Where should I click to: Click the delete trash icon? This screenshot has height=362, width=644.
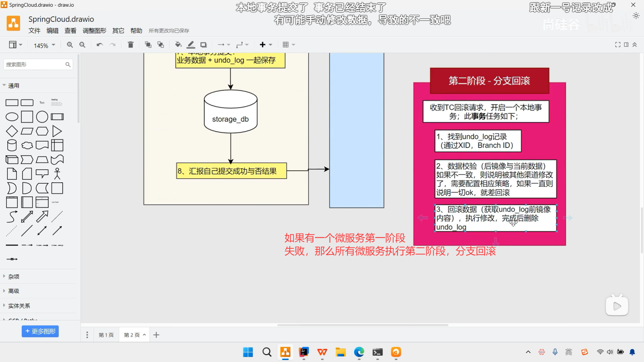[130, 45]
